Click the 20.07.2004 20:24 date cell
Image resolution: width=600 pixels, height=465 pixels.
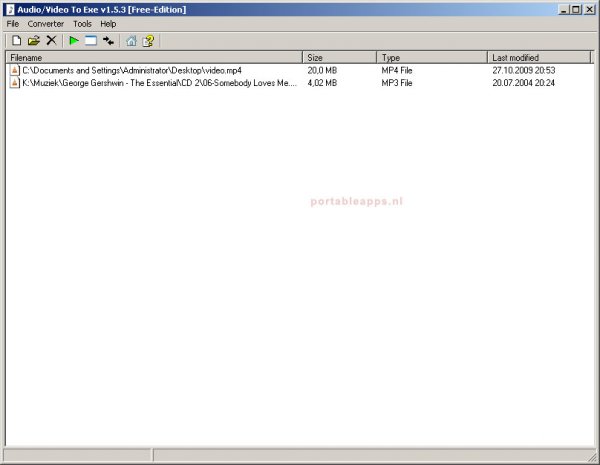(523, 83)
